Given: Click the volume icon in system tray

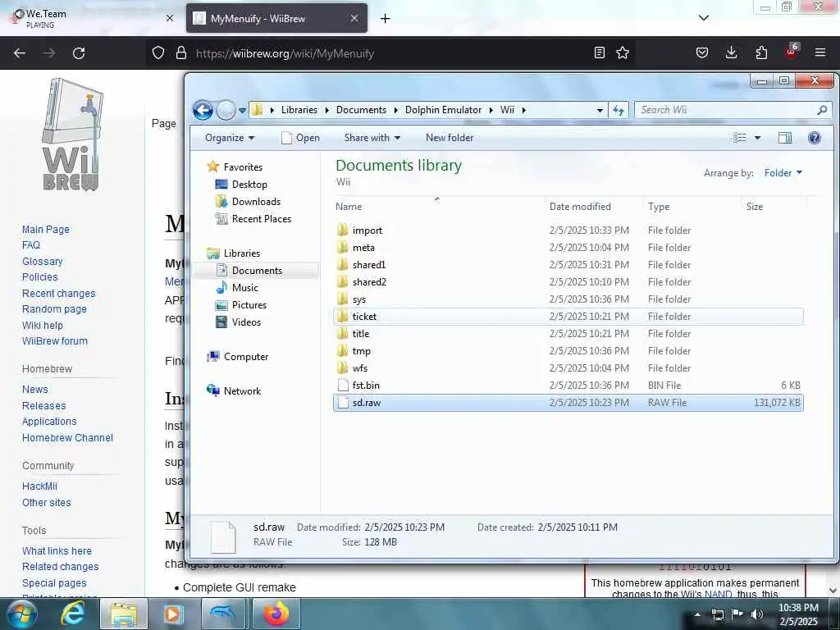Looking at the screenshot, I should (757, 614).
